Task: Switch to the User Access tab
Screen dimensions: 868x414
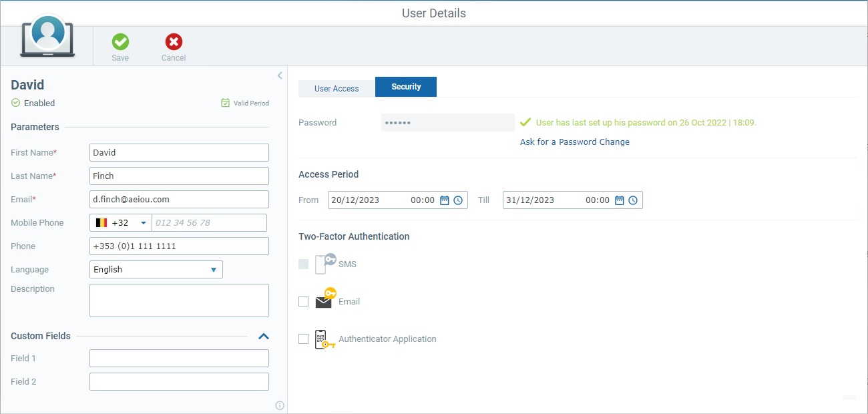Action: tap(336, 87)
